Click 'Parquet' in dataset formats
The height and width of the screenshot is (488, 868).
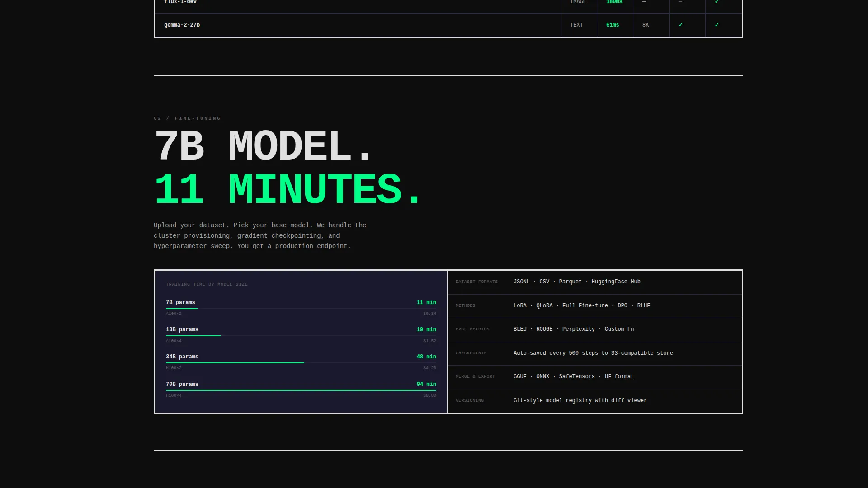coord(570,282)
